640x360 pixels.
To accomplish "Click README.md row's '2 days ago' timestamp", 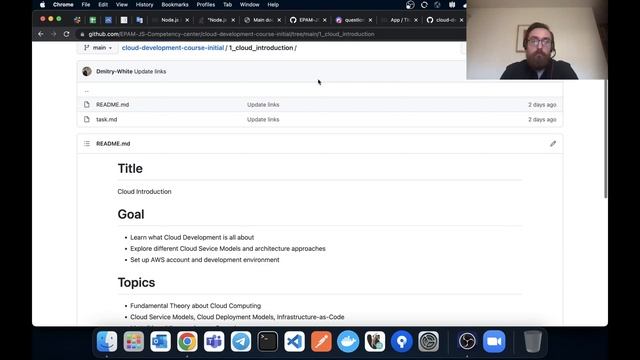I will [x=542, y=105].
